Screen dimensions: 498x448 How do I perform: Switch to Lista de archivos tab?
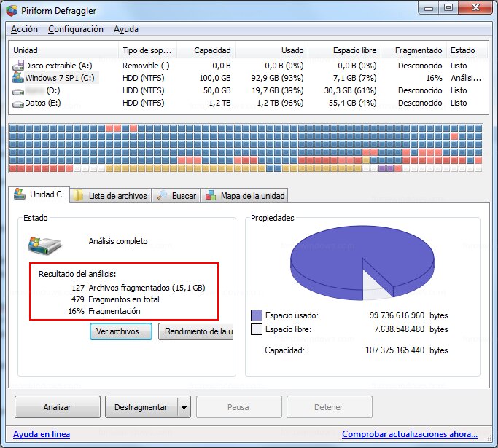click(111, 195)
